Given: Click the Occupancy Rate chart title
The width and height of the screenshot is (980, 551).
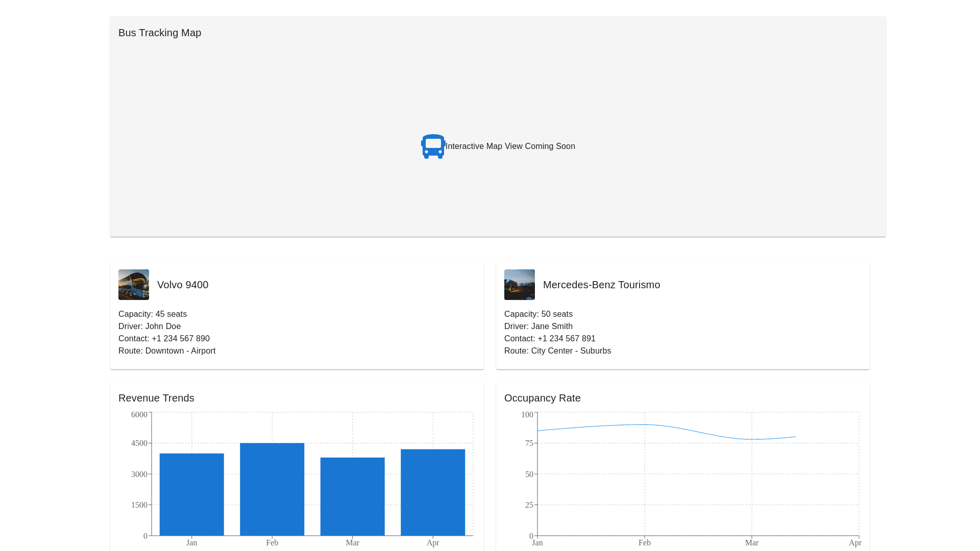Looking at the screenshot, I should coord(542,398).
